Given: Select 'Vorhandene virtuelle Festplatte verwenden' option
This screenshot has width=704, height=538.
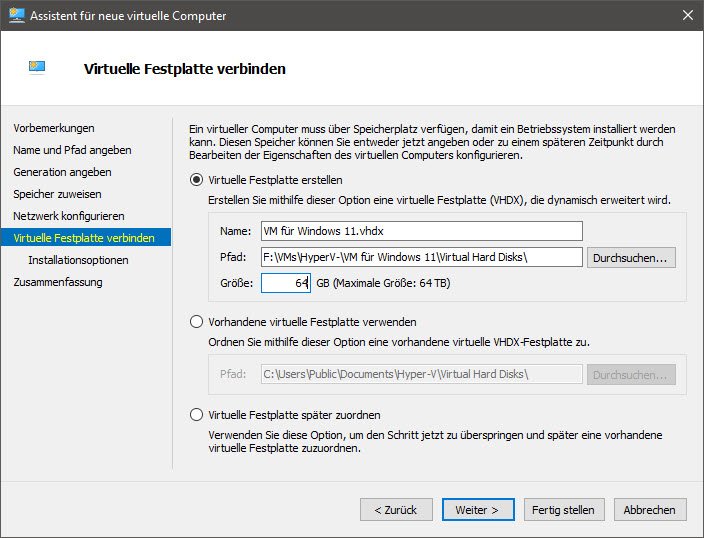Looking at the screenshot, I should [196, 322].
